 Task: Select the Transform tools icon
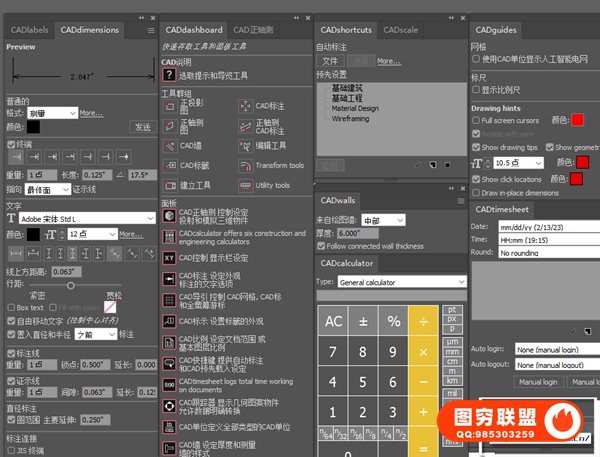pyautogui.click(x=245, y=165)
